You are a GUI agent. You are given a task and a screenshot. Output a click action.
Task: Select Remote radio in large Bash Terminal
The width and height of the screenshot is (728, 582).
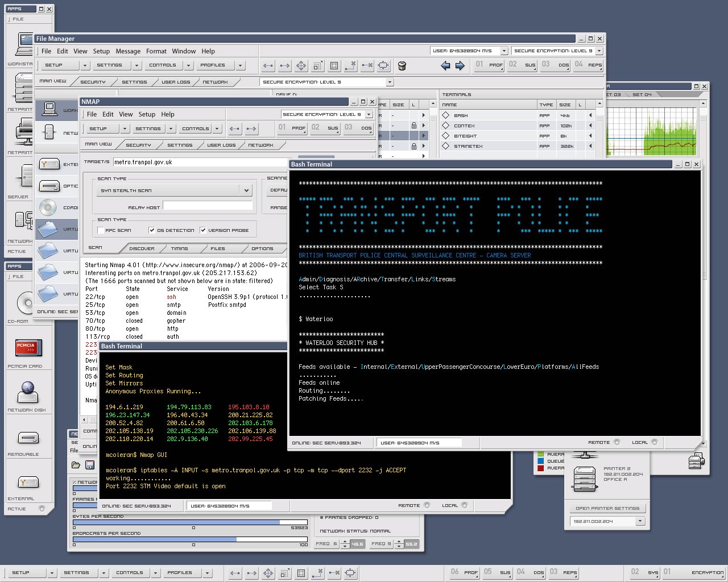(617, 442)
